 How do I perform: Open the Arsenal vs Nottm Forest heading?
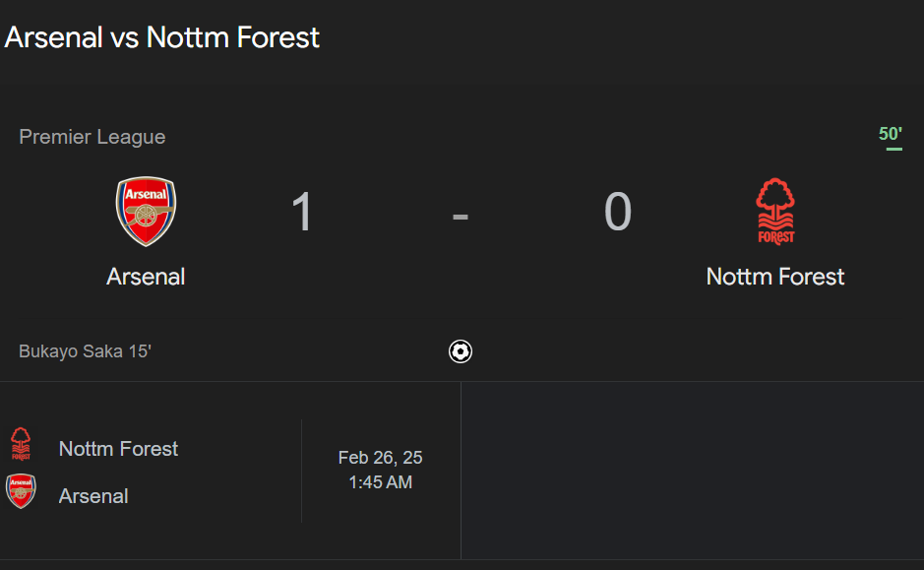(161, 37)
